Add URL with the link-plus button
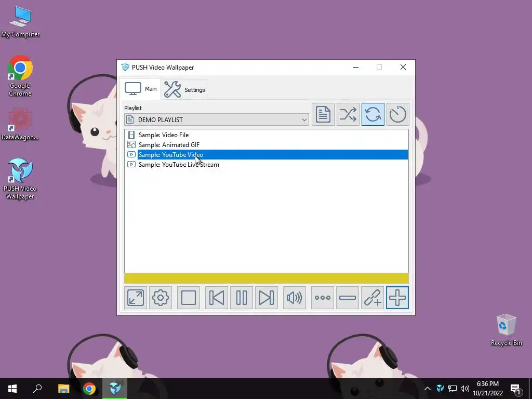 point(373,298)
